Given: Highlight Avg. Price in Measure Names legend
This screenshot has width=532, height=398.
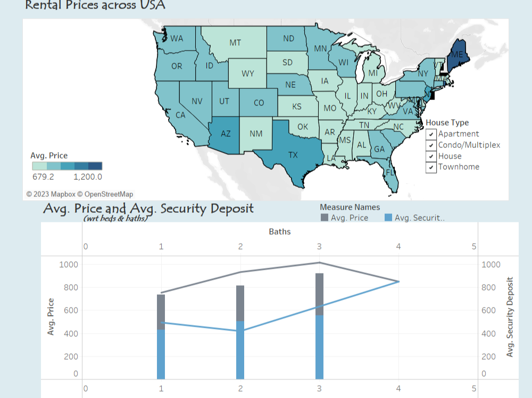Looking at the screenshot, I should (344, 218).
